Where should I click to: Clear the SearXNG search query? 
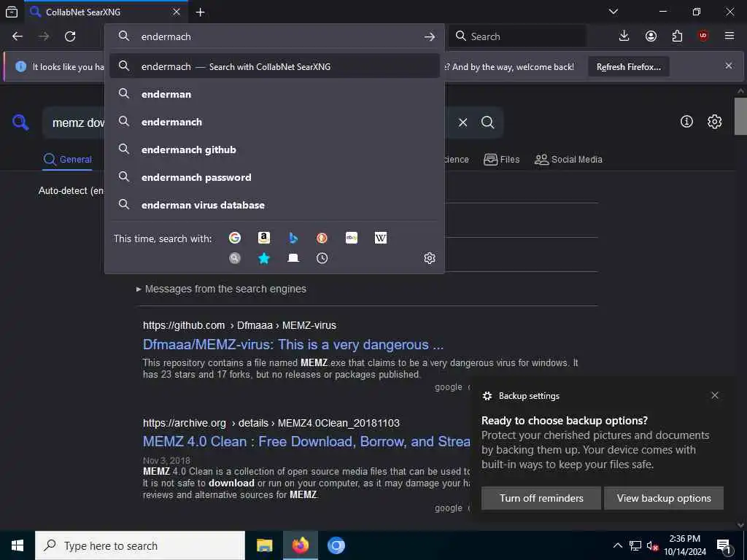(462, 122)
